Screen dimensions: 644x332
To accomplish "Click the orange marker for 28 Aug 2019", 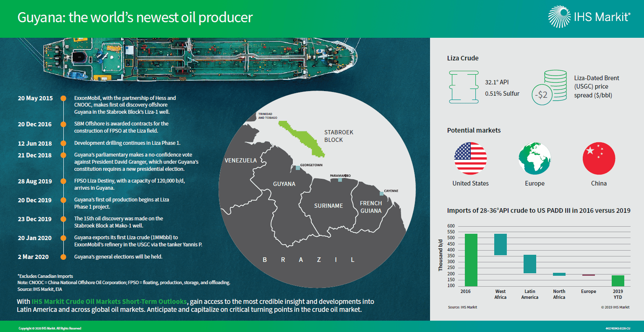I will [63, 181].
